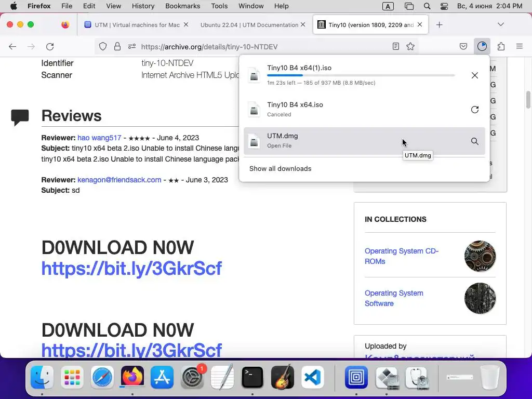Open Control Center in menu bar
This screenshot has width=532, height=399.
(x=444, y=6)
